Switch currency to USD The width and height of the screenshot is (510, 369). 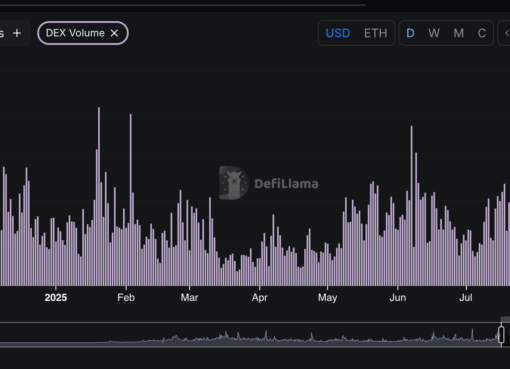(338, 33)
